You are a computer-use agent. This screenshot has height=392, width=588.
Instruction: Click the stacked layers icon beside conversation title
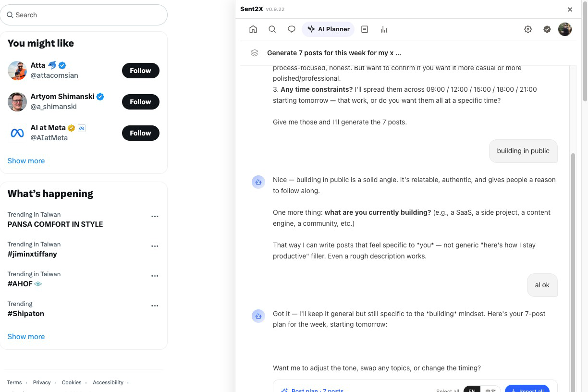[255, 53]
